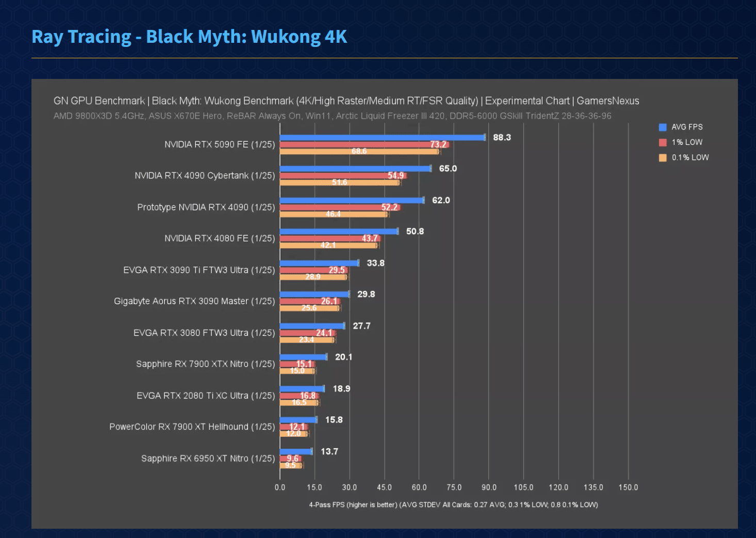Viewport: 756px width, 538px height.
Task: Click the RTX 5090 FE 0.1% low value 68.6
Action: (x=359, y=151)
